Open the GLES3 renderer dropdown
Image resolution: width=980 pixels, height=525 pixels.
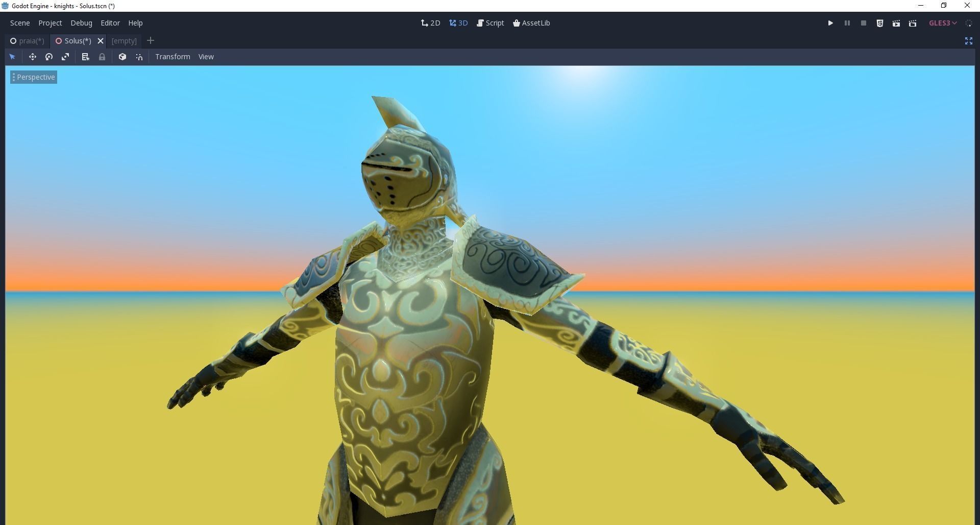942,23
